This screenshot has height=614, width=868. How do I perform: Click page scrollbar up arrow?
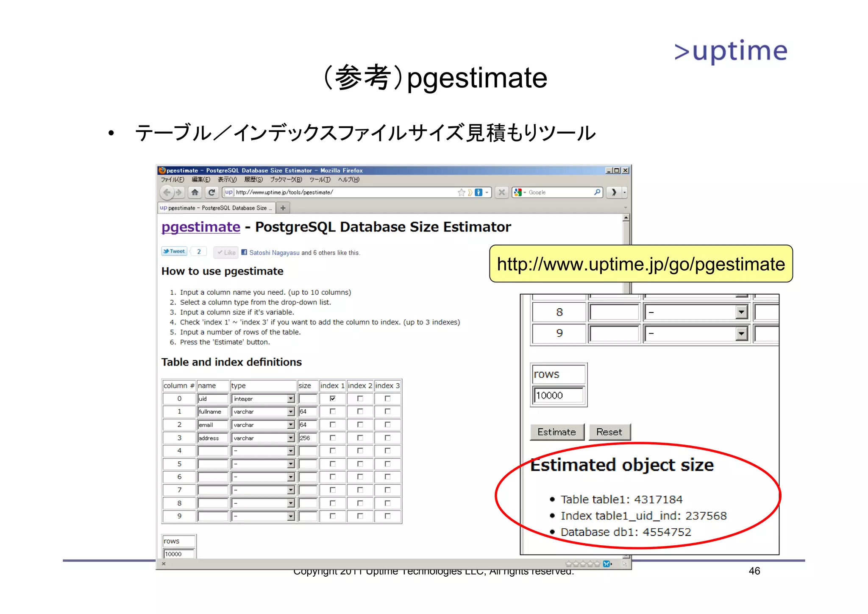pyautogui.click(x=626, y=218)
